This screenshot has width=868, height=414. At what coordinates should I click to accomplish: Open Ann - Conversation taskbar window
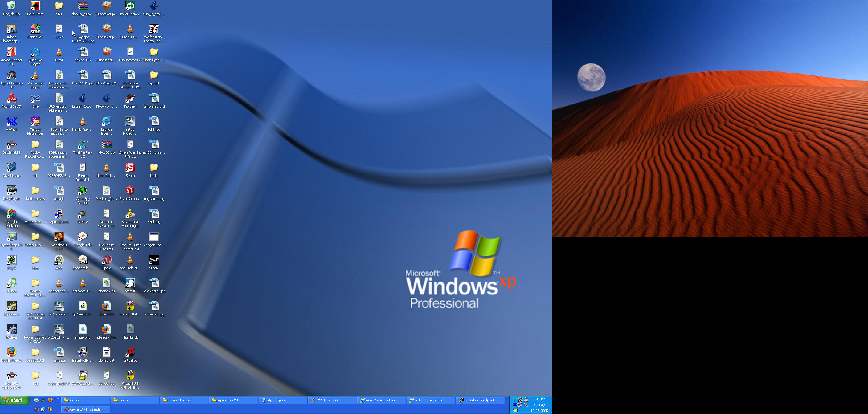[381, 400]
